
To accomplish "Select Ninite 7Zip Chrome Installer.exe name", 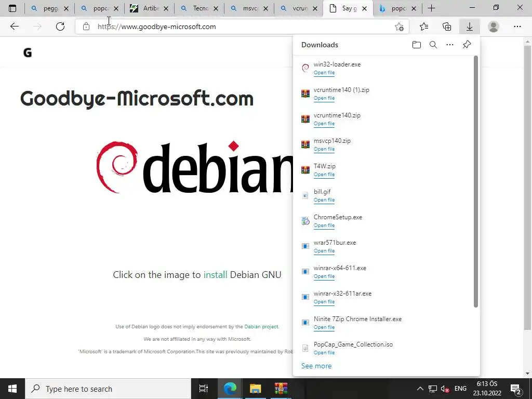I will [x=357, y=319].
